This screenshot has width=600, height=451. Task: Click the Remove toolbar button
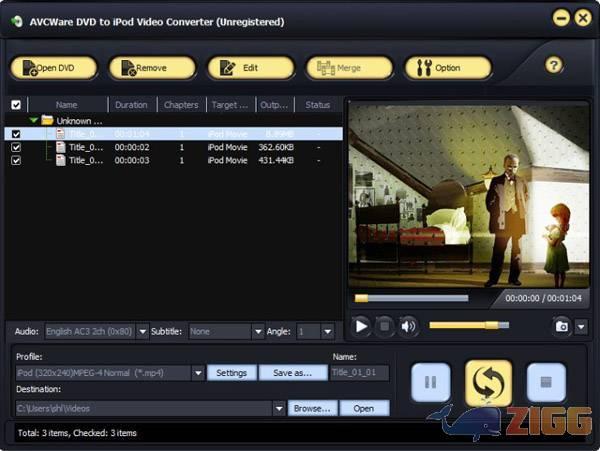[152, 68]
